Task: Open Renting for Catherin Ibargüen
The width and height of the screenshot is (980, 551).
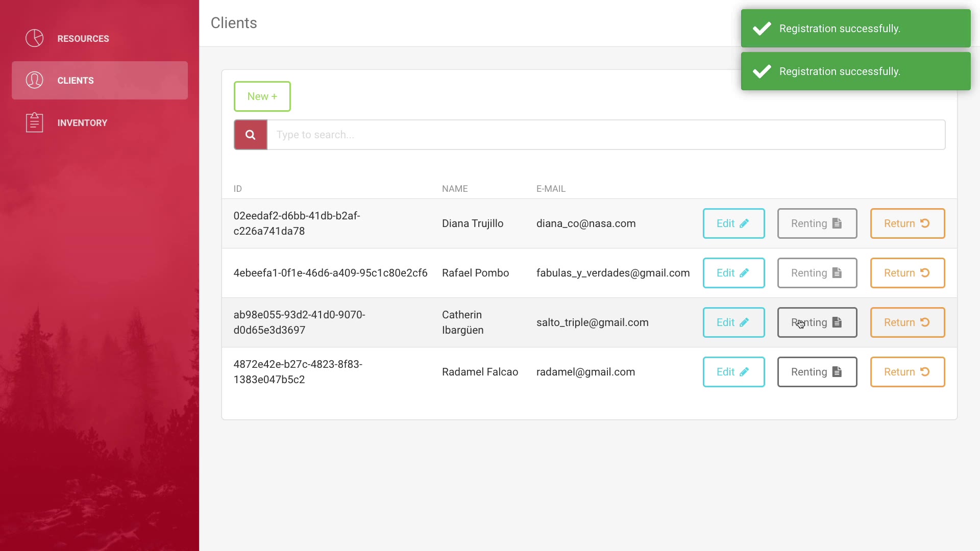Action: point(817,322)
